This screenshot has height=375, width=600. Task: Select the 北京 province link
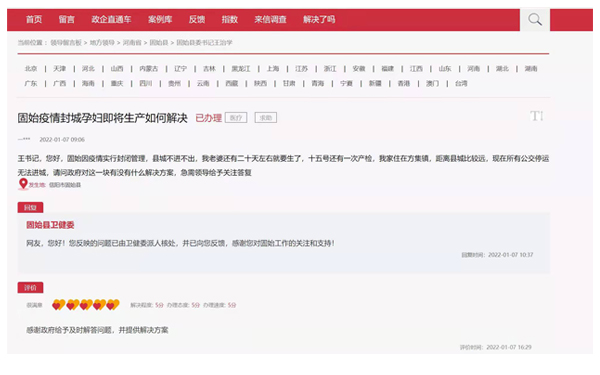(x=31, y=68)
